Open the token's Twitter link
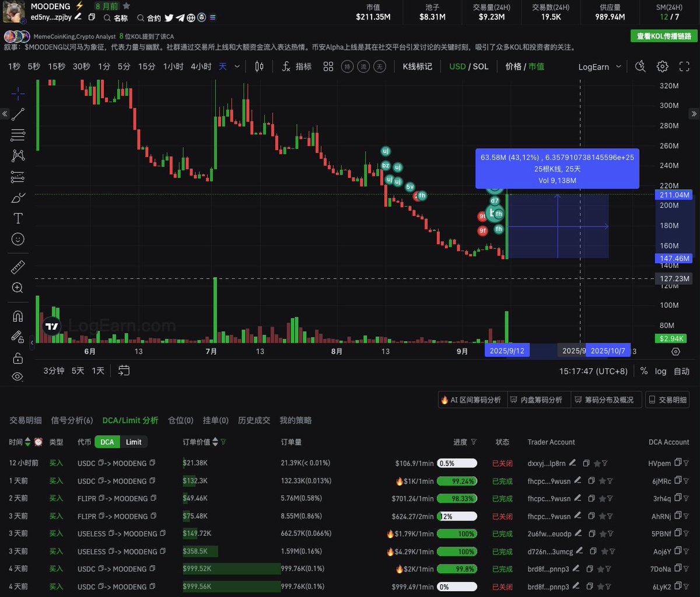The width and height of the screenshot is (700, 597). coord(169,18)
